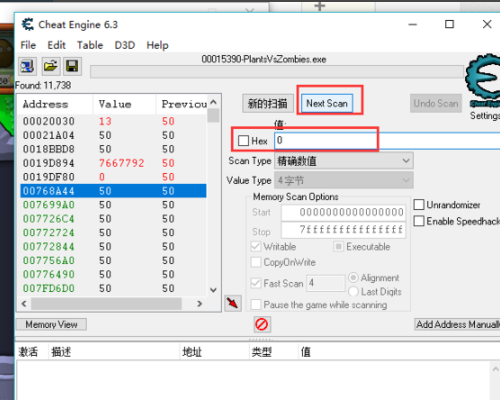The width and height of the screenshot is (500, 400).
Task: Select address 00768A44 in results list
Action: pos(113,191)
